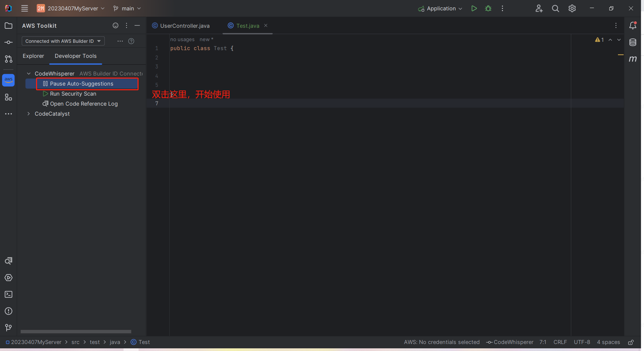Click the AWS Toolkit feedback smiley icon
644x351 pixels.
click(116, 25)
